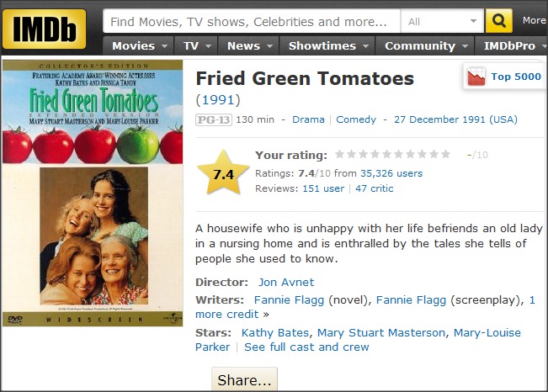548x392 pixels.
Task: Click the Top 5000 chart icon
Action: pyautogui.click(x=476, y=77)
